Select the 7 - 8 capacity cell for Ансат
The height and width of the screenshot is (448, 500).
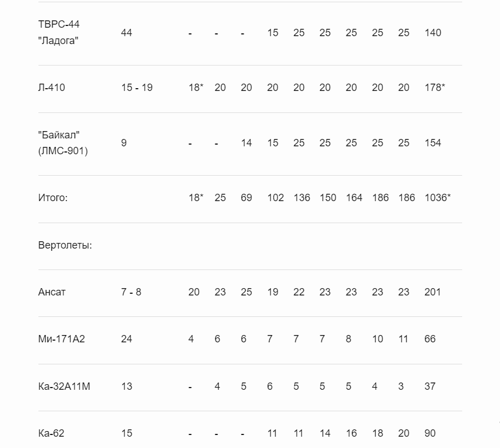131,292
